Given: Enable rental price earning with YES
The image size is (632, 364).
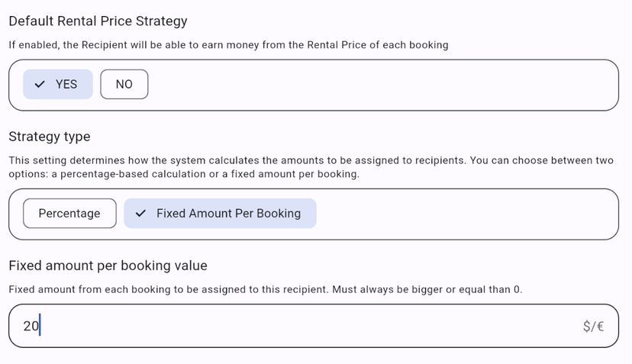Looking at the screenshot, I should pos(58,85).
